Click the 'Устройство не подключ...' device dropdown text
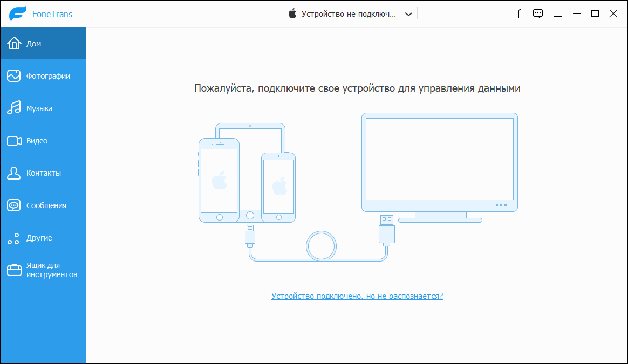This screenshot has height=364, width=628. (x=349, y=14)
